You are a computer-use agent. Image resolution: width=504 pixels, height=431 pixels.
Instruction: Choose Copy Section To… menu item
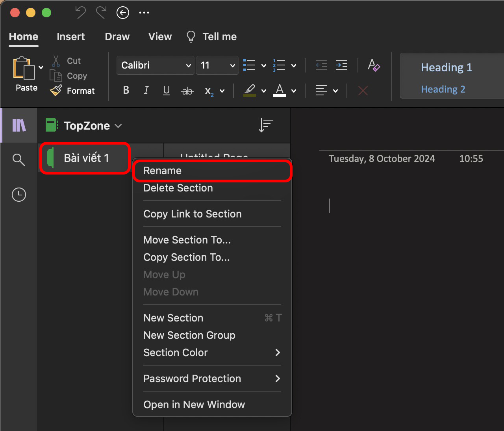pos(212,257)
